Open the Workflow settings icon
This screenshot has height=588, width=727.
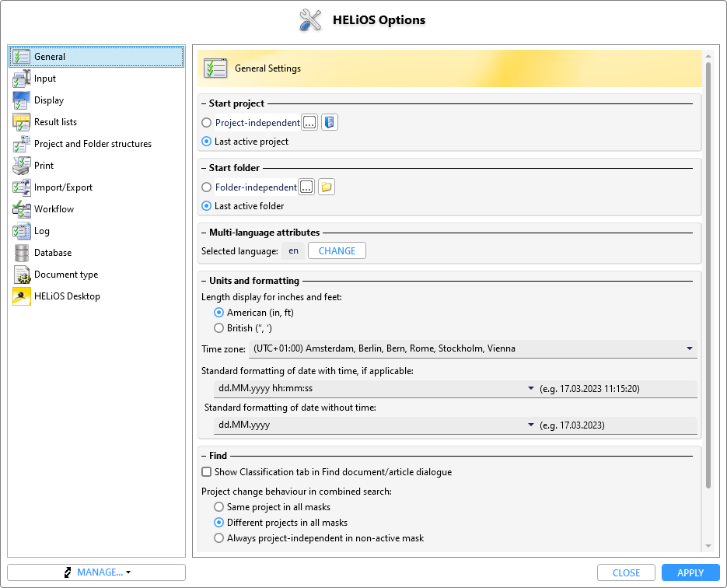21,209
